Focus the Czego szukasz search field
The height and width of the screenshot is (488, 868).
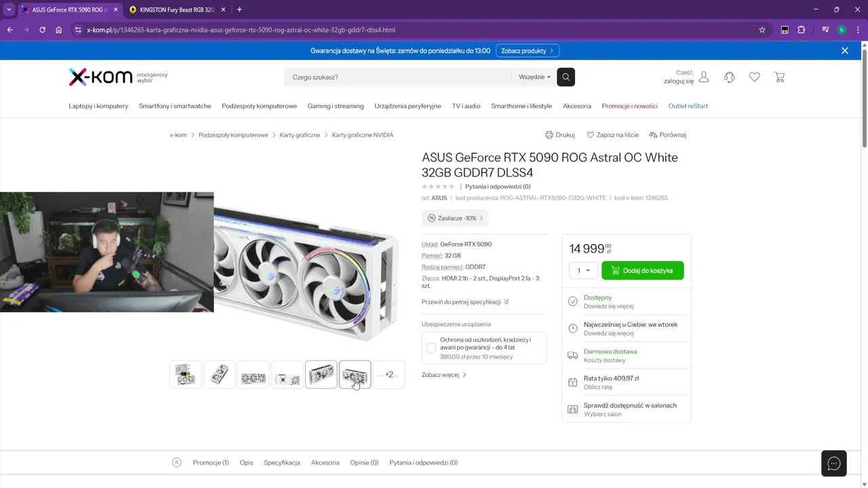397,77
